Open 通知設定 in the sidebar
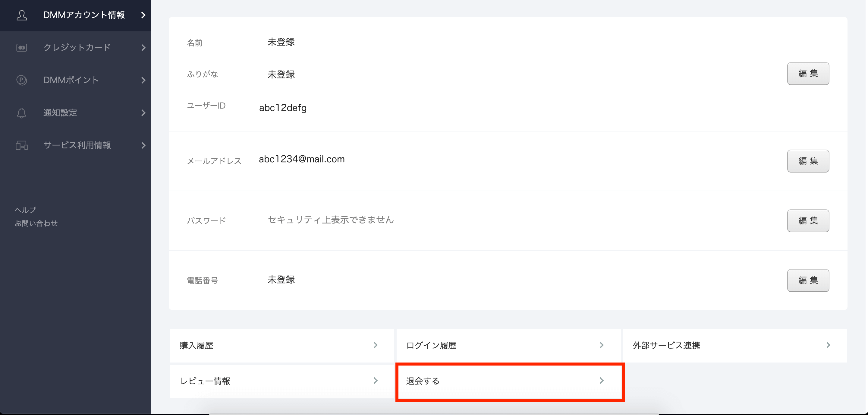Image resolution: width=868 pixels, height=415 pixels. (60, 112)
